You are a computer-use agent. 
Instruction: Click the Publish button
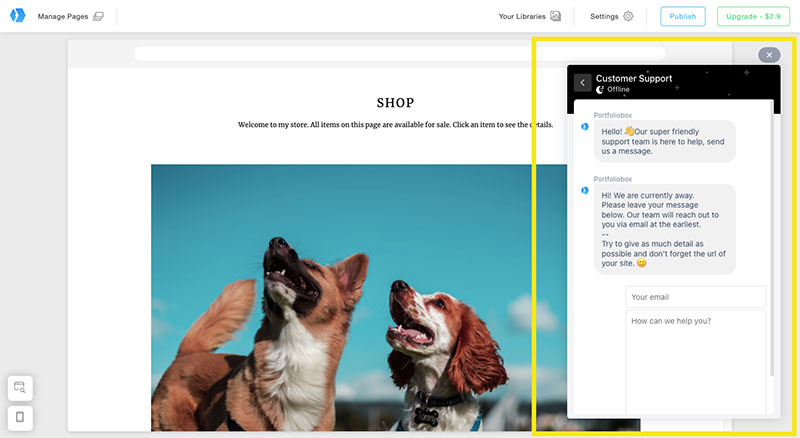click(x=683, y=16)
